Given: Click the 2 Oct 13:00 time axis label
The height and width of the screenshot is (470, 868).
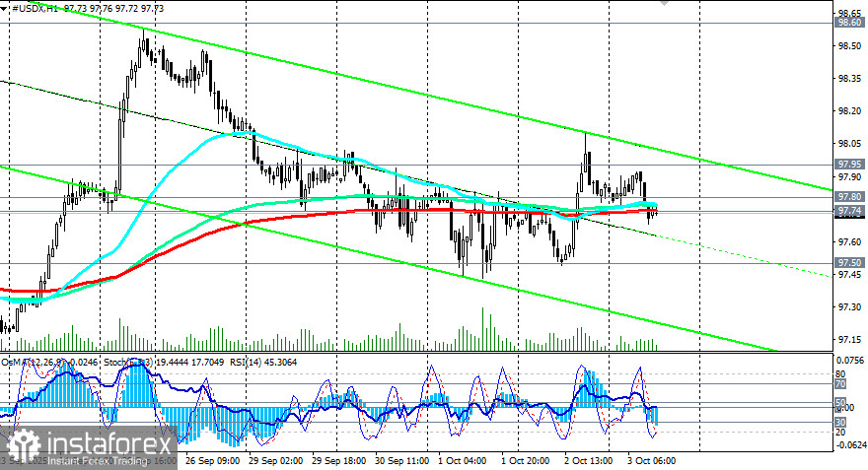Looking at the screenshot, I should point(589,460).
